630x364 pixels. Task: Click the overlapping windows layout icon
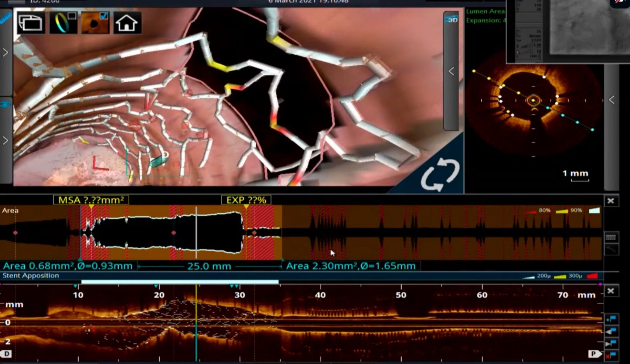[x=31, y=23]
